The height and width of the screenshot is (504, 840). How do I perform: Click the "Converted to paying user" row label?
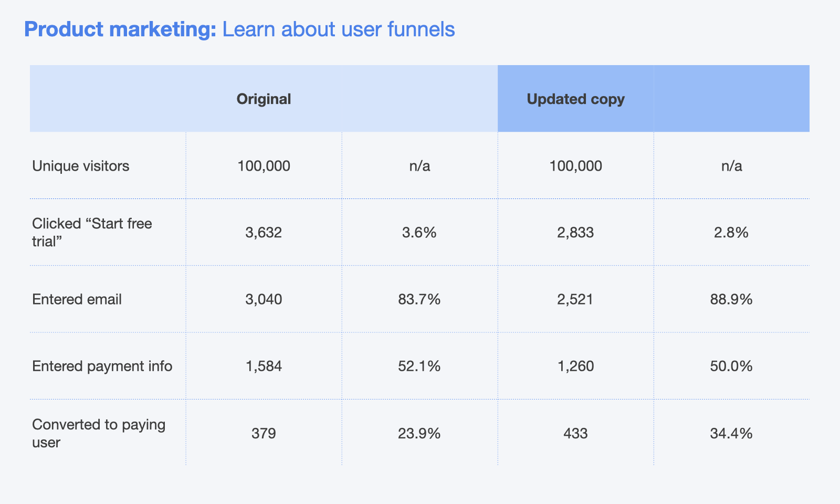click(99, 433)
